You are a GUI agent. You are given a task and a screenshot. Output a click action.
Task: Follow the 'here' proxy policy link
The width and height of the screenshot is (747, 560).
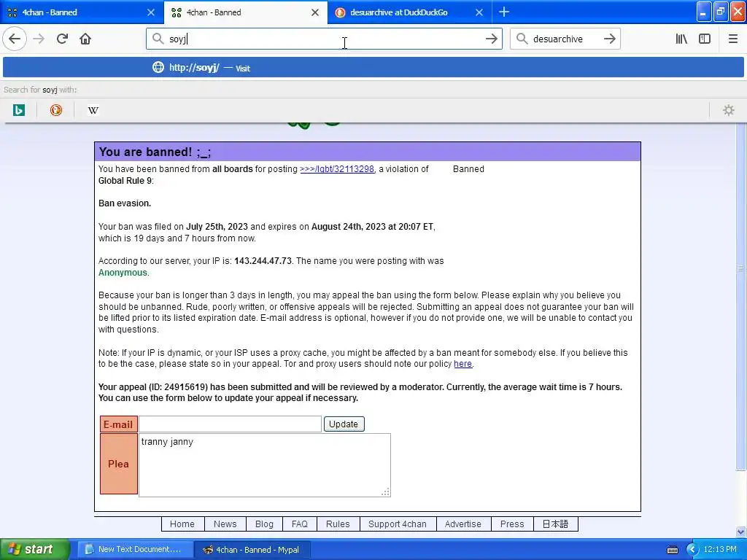coord(462,364)
